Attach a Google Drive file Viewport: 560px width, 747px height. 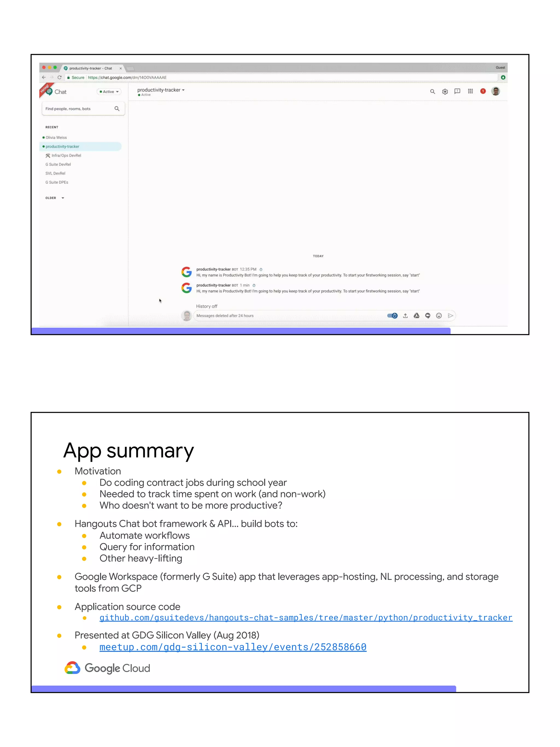[x=416, y=316]
